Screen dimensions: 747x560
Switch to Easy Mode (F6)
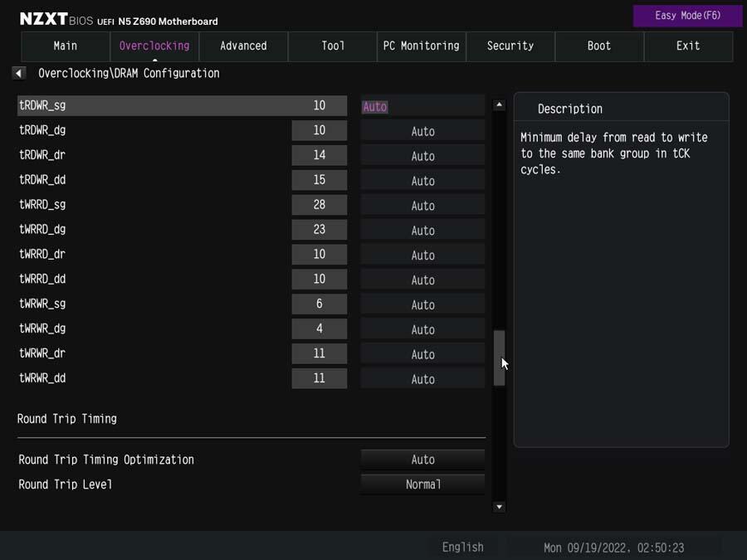[687, 16]
